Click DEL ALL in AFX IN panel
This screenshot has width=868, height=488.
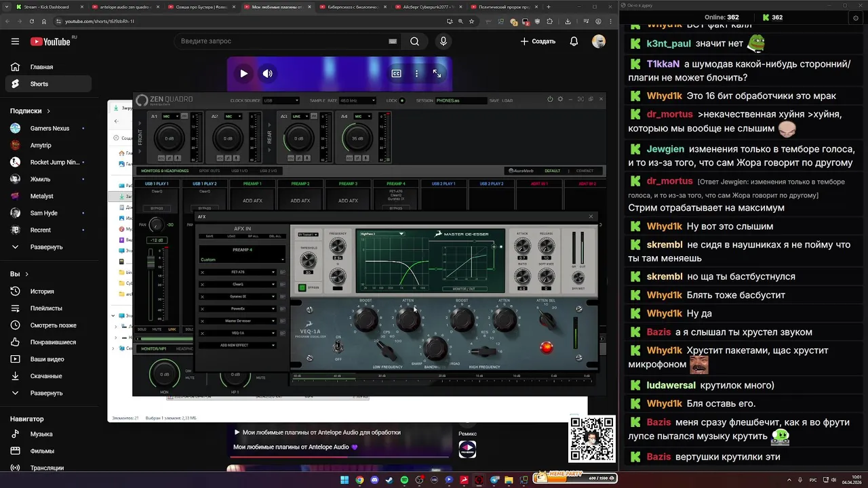point(275,236)
